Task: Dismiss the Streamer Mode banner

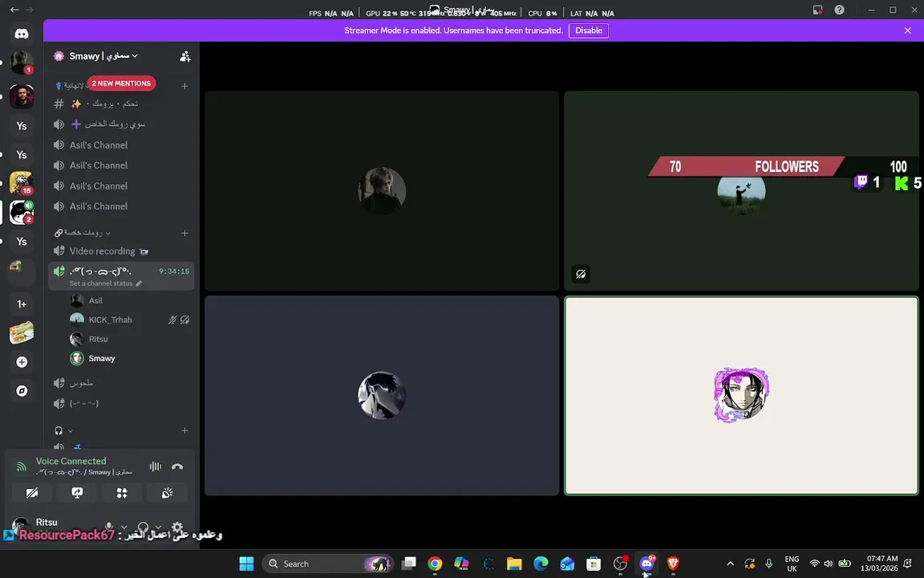Action: tap(907, 31)
